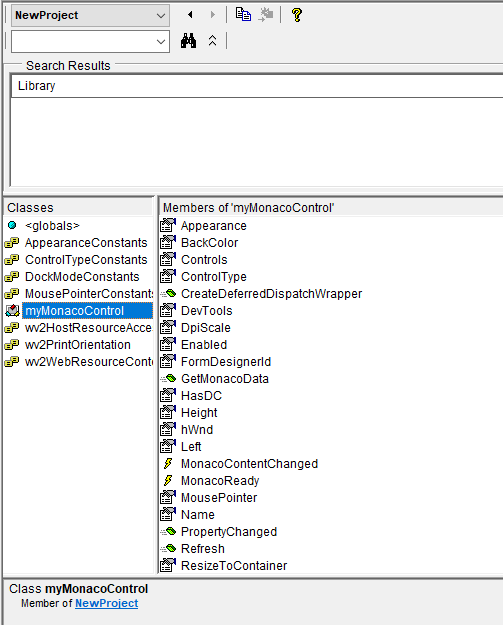Select the PropertyChanged method
Screen dimensions: 503x625
[229, 532]
